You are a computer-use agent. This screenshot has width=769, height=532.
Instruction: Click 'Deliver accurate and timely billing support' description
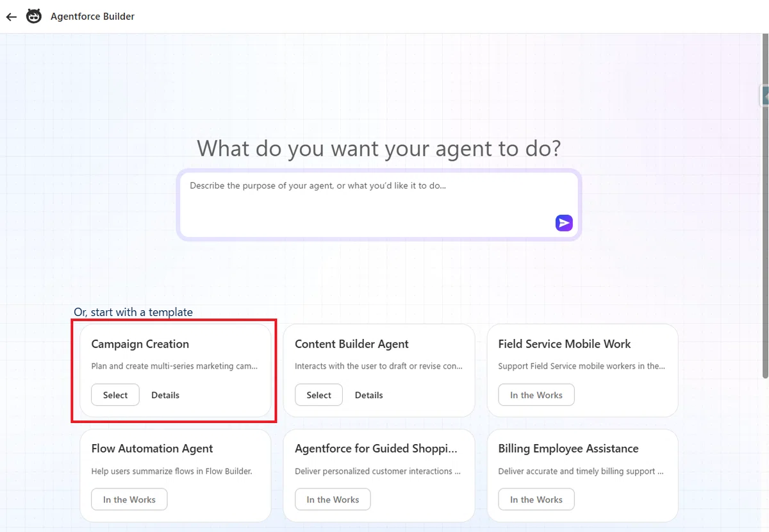pyautogui.click(x=581, y=471)
